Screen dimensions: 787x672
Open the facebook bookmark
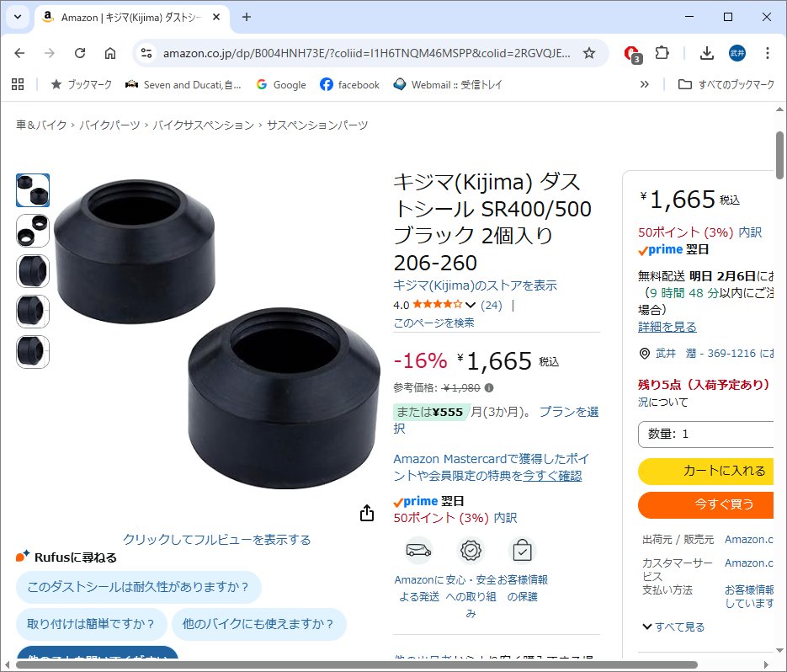pos(350,84)
